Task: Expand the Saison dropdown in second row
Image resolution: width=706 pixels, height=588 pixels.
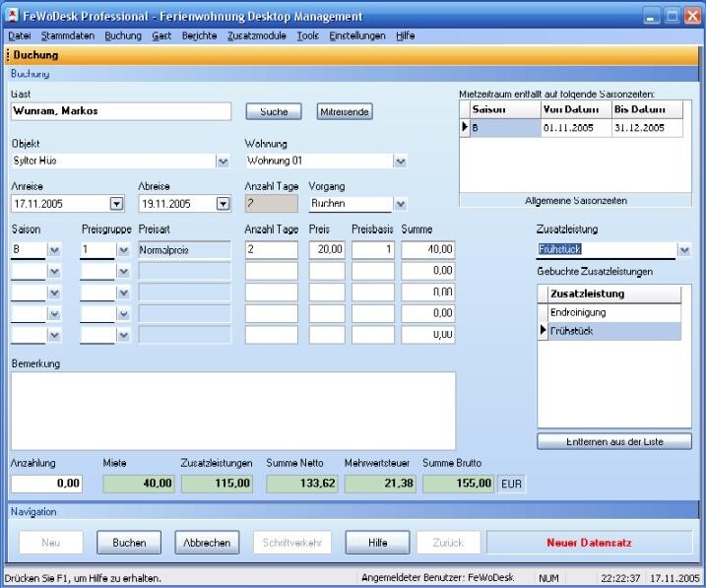Action: pyautogui.click(x=54, y=272)
